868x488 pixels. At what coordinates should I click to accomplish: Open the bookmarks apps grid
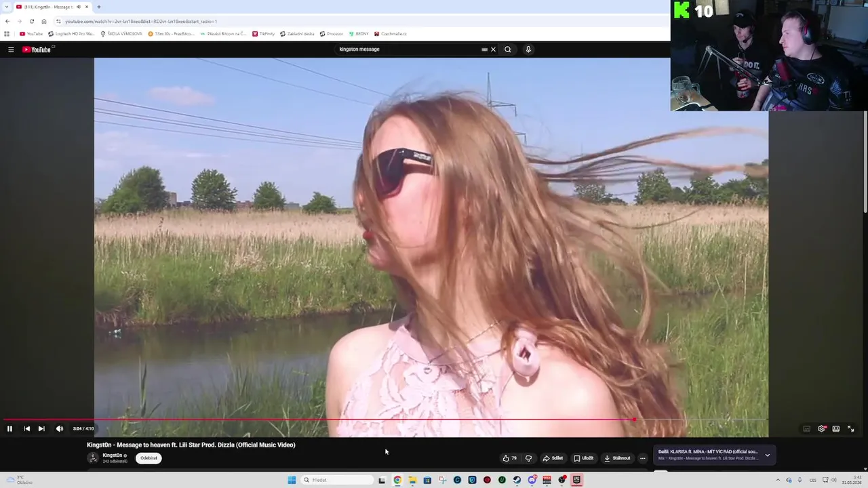[x=7, y=33]
